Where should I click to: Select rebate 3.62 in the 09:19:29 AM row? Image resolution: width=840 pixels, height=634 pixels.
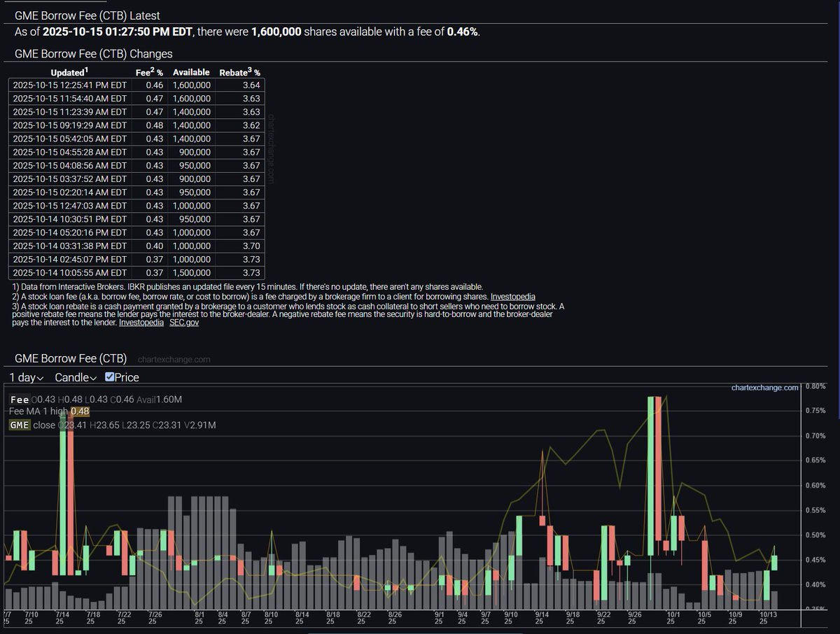[251, 125]
